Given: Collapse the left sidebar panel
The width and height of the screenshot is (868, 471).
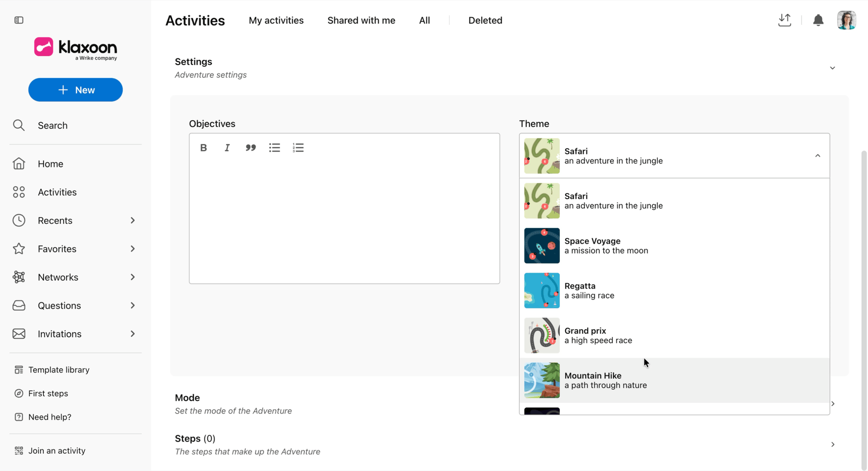Looking at the screenshot, I should click(19, 20).
